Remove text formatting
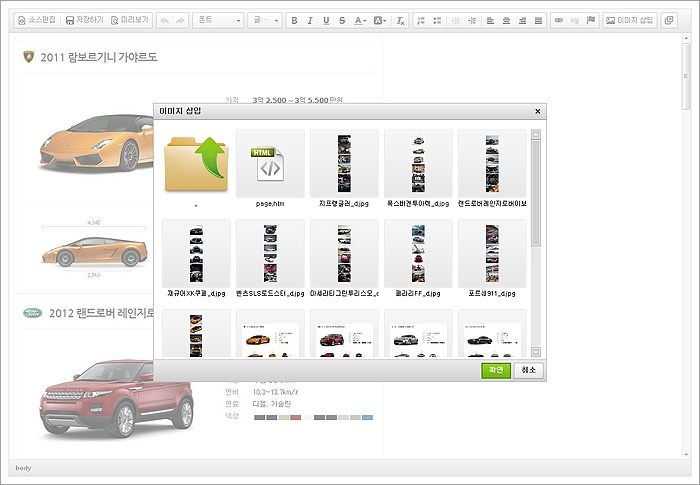This screenshot has width=700, height=485. (x=400, y=21)
